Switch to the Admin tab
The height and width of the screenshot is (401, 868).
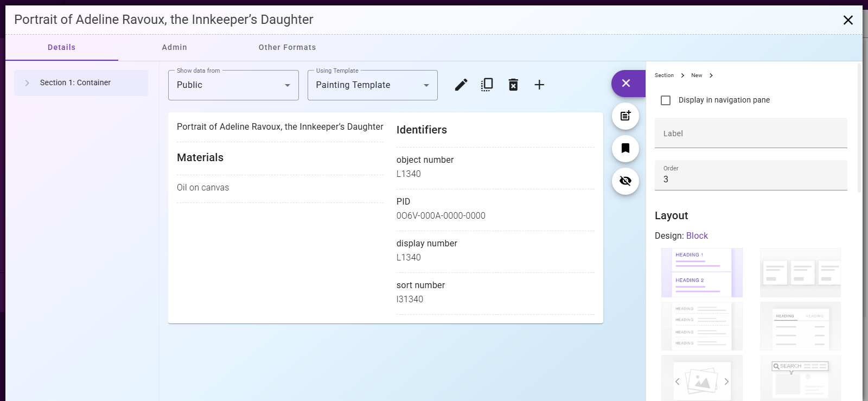point(174,48)
